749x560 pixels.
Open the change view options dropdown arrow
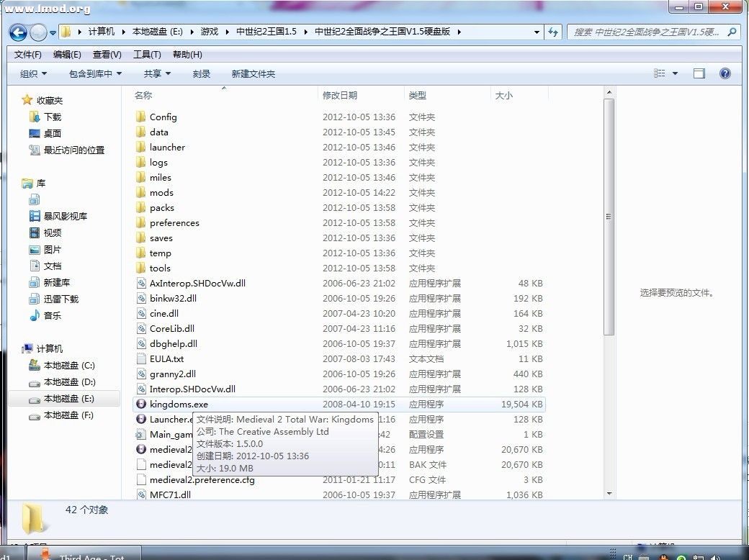675,73
